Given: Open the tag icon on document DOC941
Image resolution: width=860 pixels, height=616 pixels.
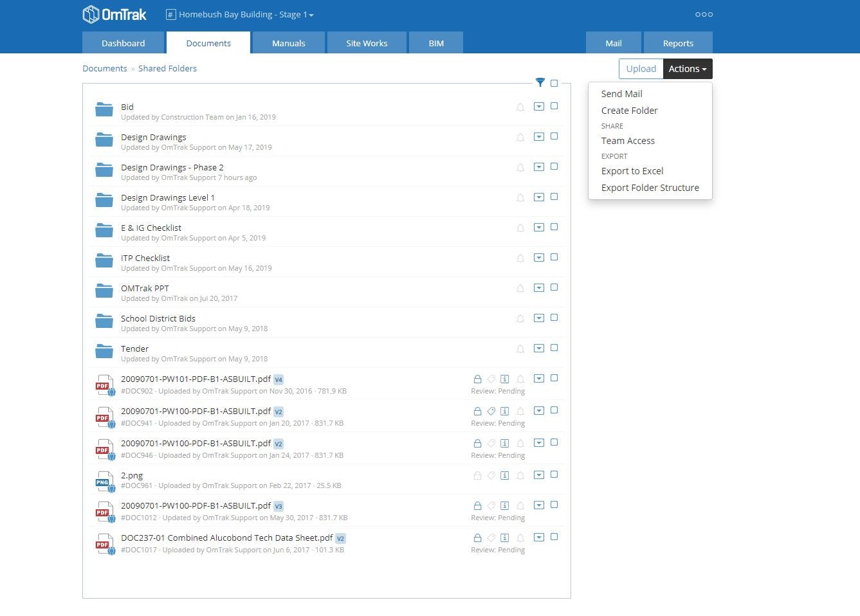Looking at the screenshot, I should pyautogui.click(x=491, y=410).
